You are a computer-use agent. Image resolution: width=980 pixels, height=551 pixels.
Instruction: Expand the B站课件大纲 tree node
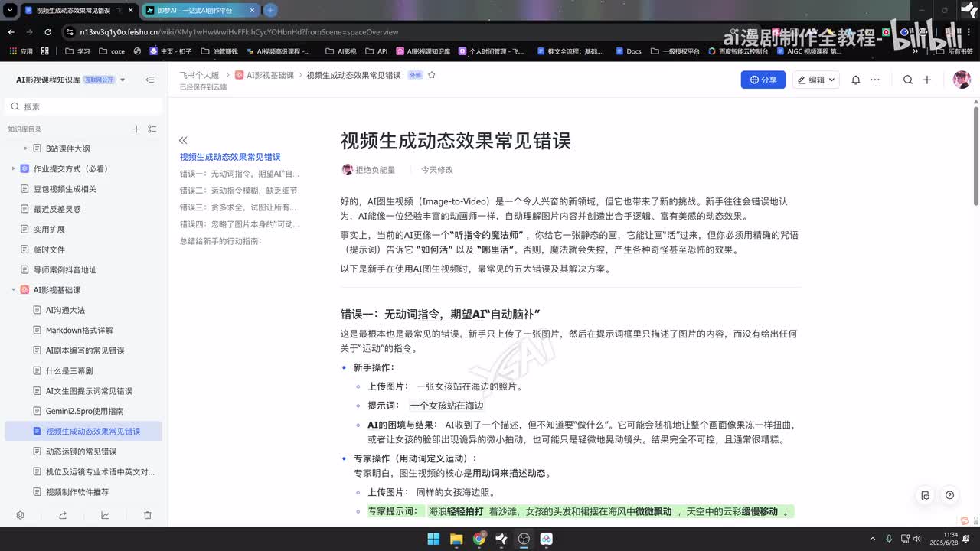25,148
